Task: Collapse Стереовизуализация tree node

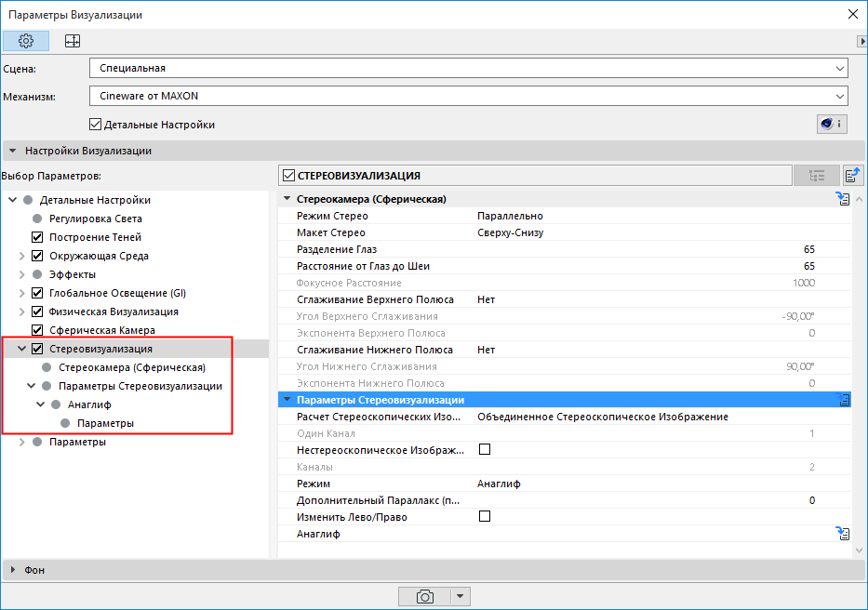Action: [21, 349]
